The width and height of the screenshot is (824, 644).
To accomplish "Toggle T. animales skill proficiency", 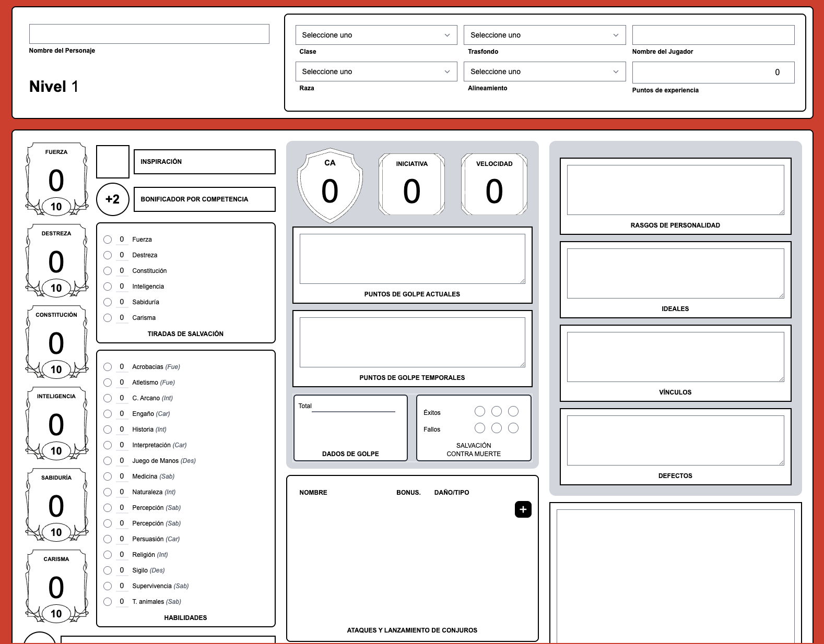I will click(108, 602).
